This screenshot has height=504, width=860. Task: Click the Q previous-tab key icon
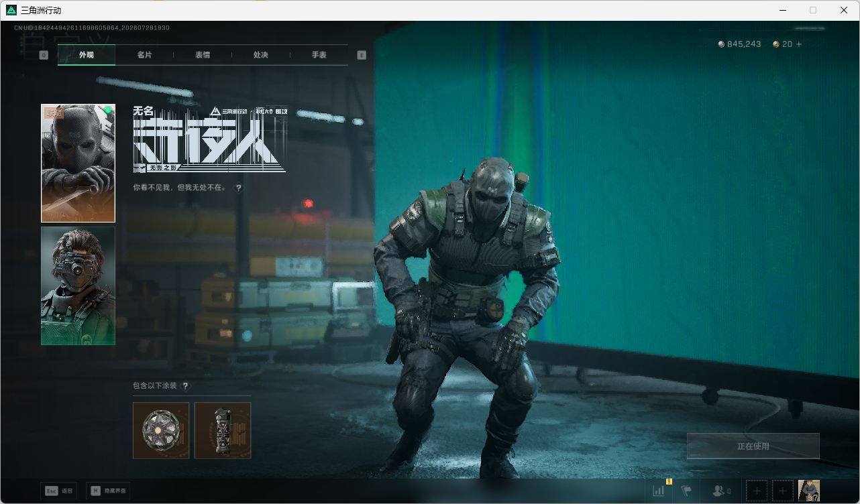coord(44,55)
